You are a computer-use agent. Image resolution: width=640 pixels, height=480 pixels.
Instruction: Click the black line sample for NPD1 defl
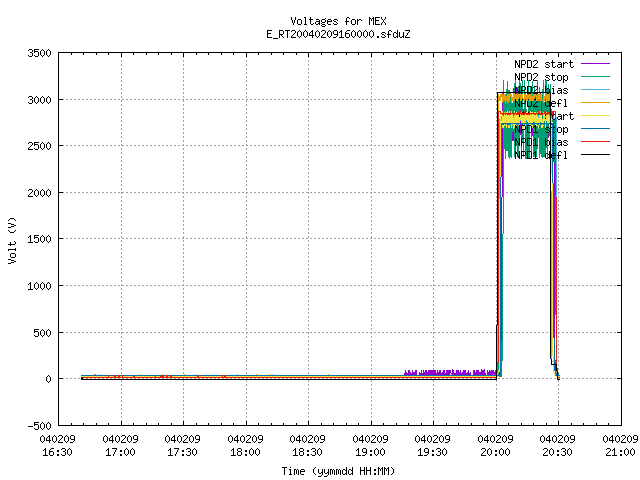pos(595,155)
